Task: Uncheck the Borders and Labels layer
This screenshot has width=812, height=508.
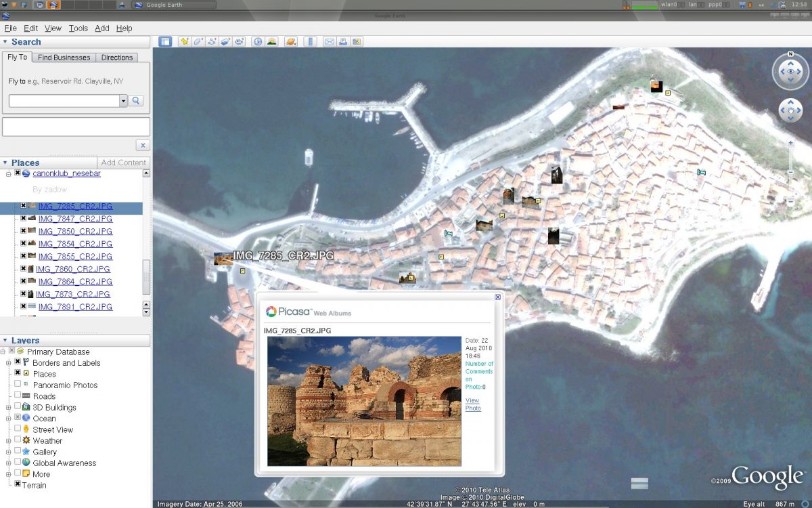Action: (x=18, y=362)
